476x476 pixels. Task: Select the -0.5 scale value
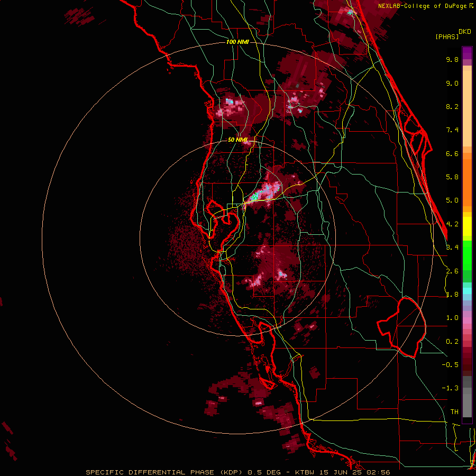pos(450,365)
